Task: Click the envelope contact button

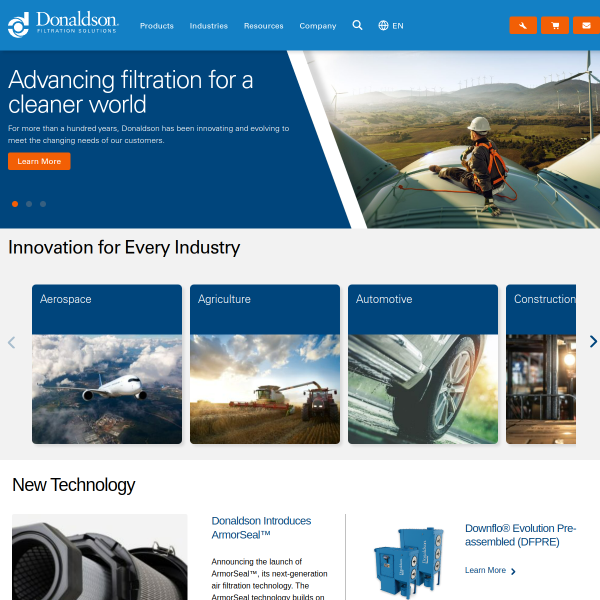Action: click(586, 26)
